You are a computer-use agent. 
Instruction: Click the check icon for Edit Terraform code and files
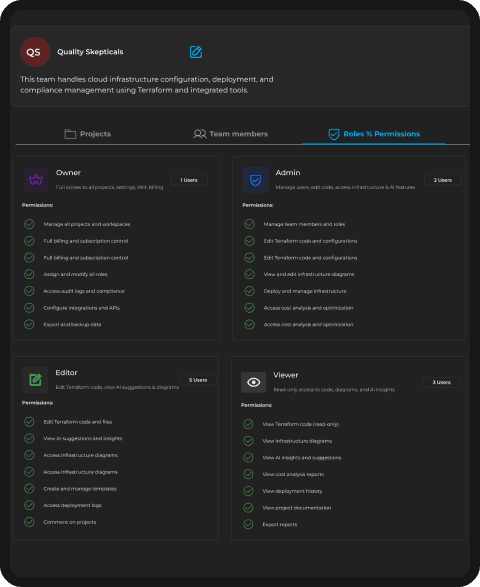(x=29, y=422)
